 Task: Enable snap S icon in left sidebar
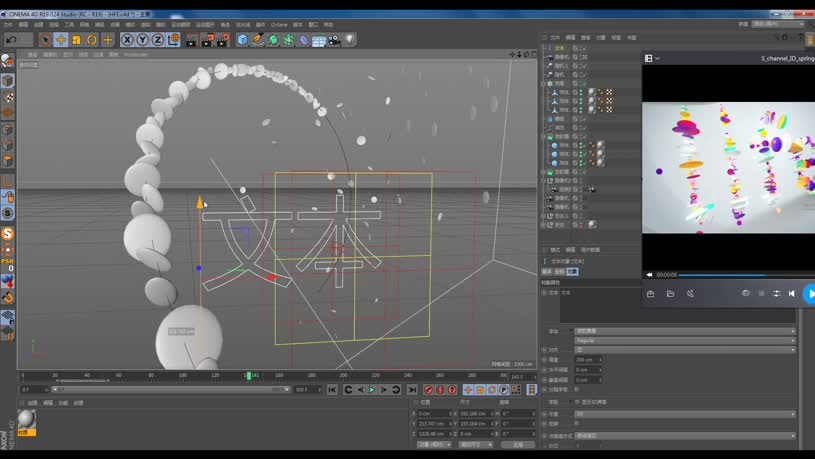[7, 213]
